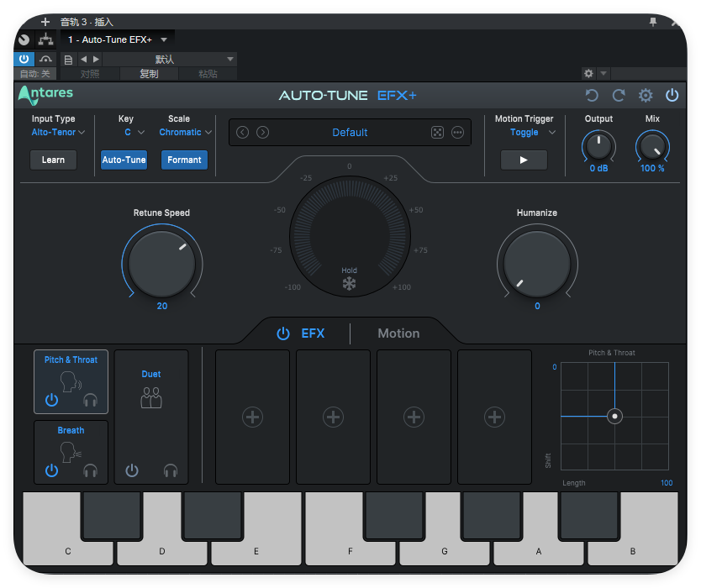The width and height of the screenshot is (701, 588).
Task: Click the random preset dice icon
Action: click(x=437, y=132)
